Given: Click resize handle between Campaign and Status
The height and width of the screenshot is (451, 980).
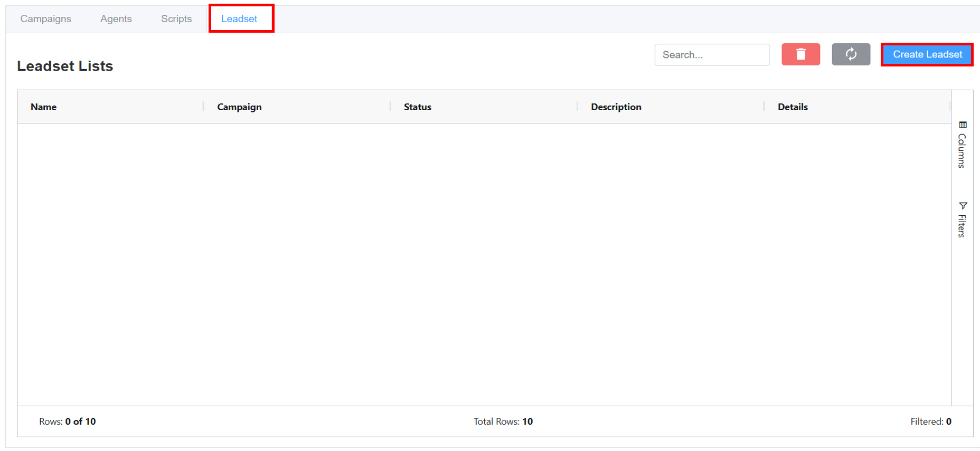Looking at the screenshot, I should 390,107.
